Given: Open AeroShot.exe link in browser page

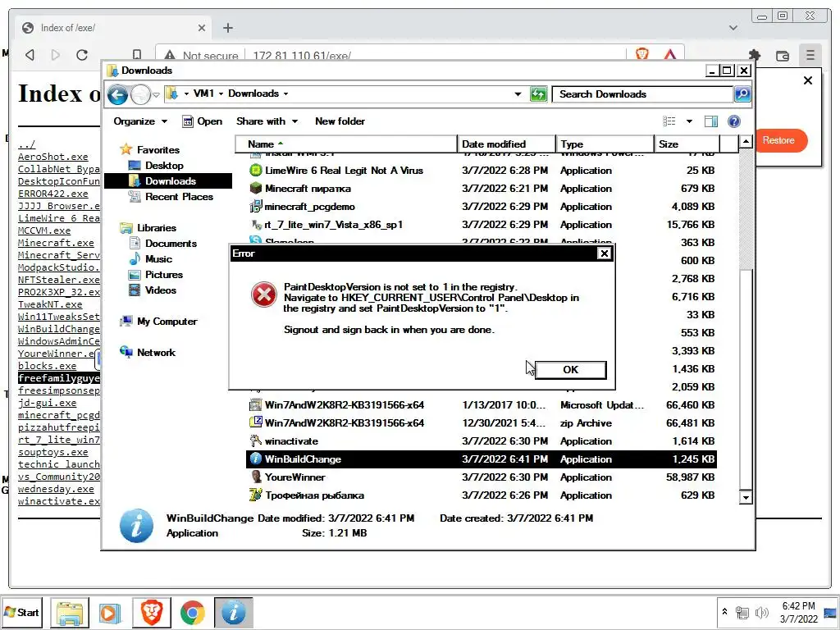Looking at the screenshot, I should (x=53, y=157).
